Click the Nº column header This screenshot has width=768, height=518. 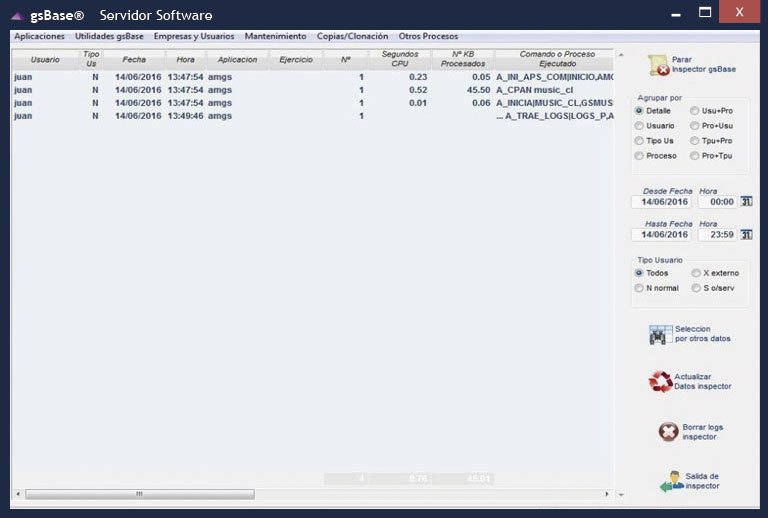(345, 59)
